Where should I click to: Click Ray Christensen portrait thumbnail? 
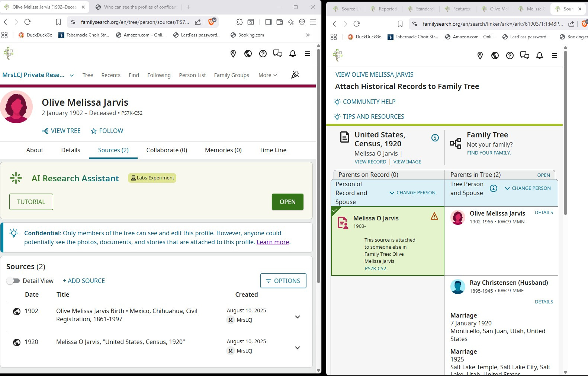point(458,287)
